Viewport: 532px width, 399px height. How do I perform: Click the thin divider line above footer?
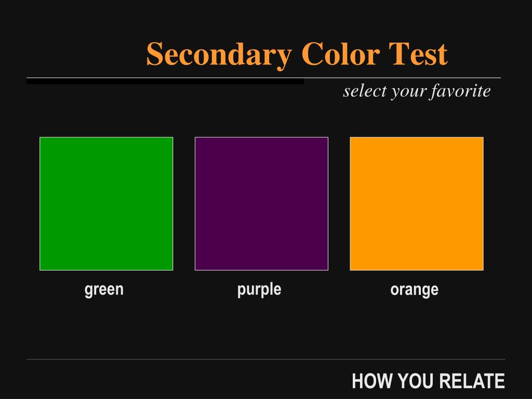(265, 359)
